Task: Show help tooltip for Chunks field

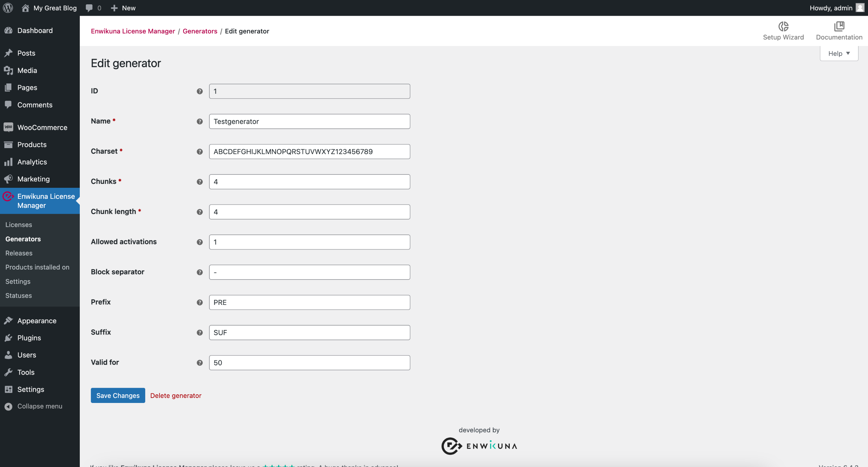Action: coord(200,182)
